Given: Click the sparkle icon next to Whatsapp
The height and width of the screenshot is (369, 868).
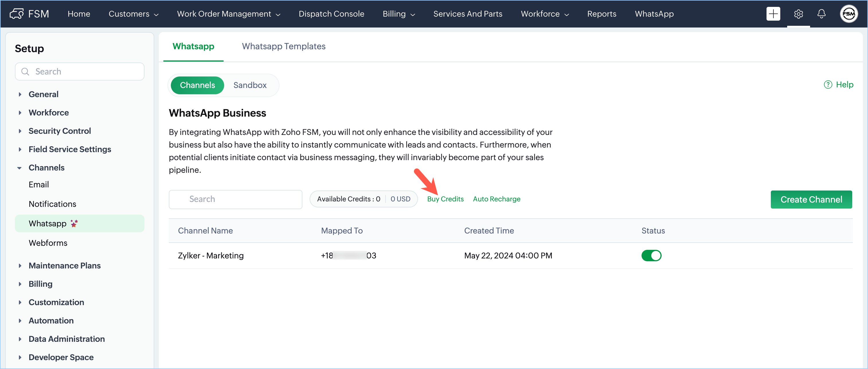Looking at the screenshot, I should pos(74,223).
